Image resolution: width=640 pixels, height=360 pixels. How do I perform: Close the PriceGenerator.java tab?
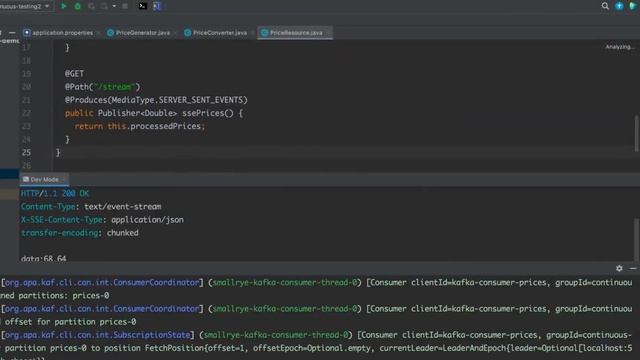point(175,33)
